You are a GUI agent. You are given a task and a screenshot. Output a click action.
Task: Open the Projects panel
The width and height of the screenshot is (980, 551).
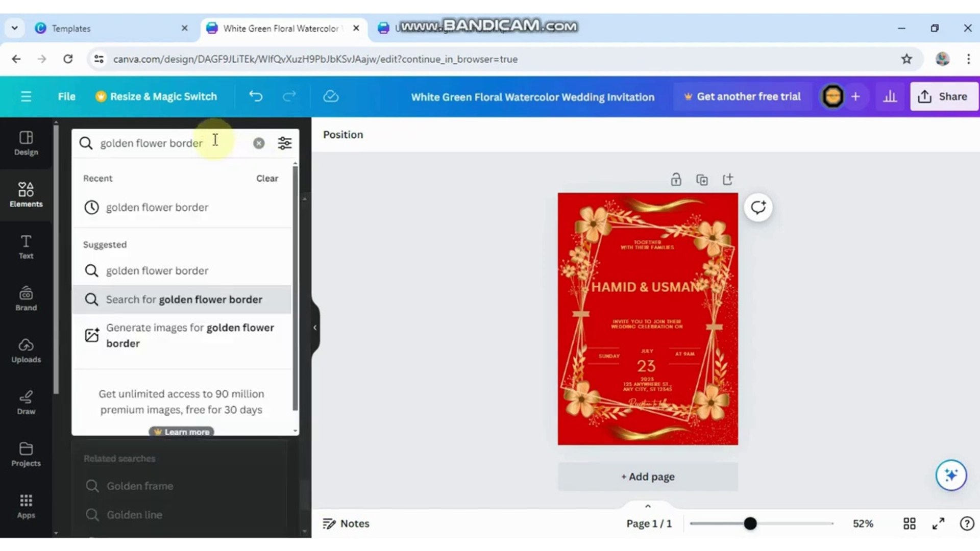pyautogui.click(x=26, y=454)
